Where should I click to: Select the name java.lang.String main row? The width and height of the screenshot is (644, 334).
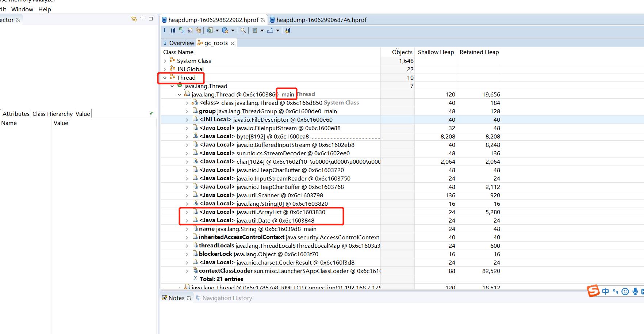(x=331, y=229)
